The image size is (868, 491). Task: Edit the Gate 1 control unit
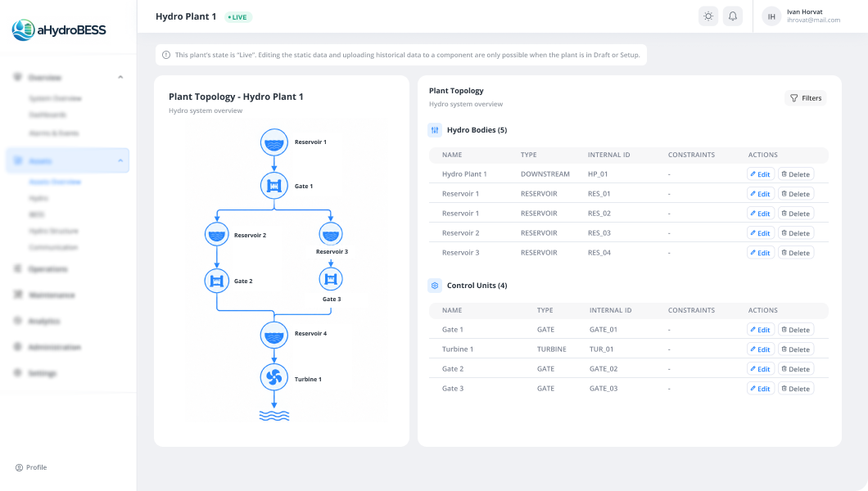point(761,330)
